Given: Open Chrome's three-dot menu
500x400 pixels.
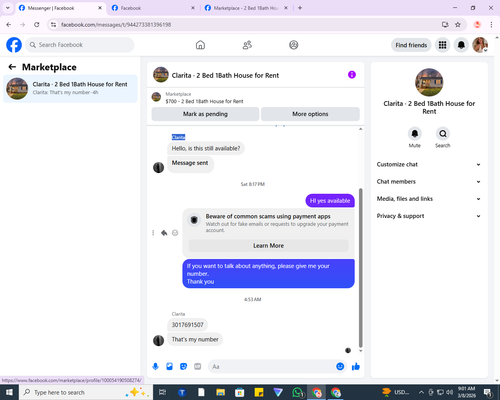Looking at the screenshot, I should coord(491,25).
